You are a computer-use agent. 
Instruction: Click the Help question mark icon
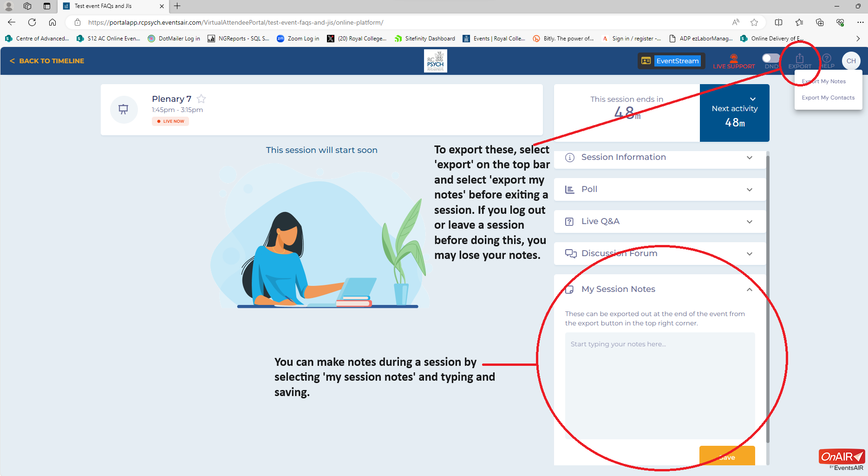(827, 60)
